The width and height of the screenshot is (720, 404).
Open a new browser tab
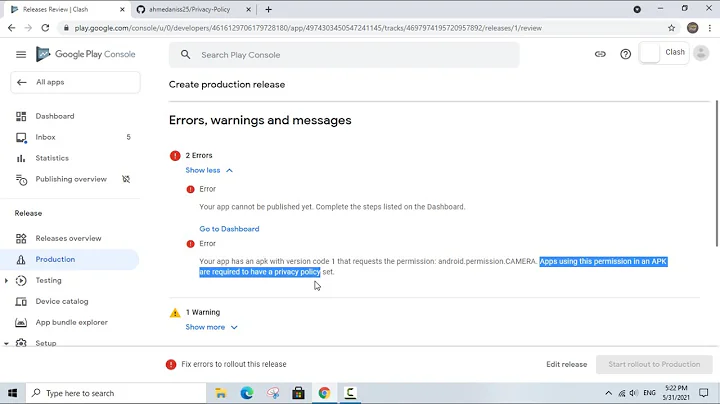tap(269, 9)
